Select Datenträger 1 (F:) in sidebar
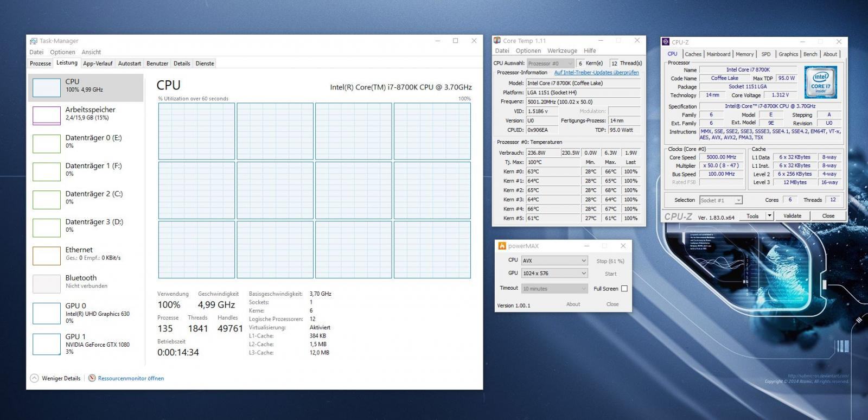Screen dimensions: 868x420 click(x=86, y=170)
